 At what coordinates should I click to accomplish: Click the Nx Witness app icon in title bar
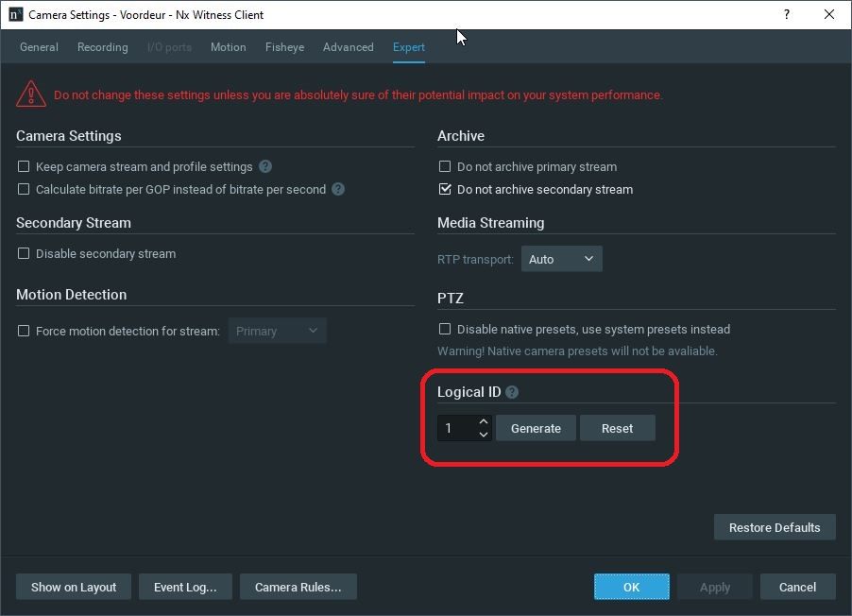15,14
